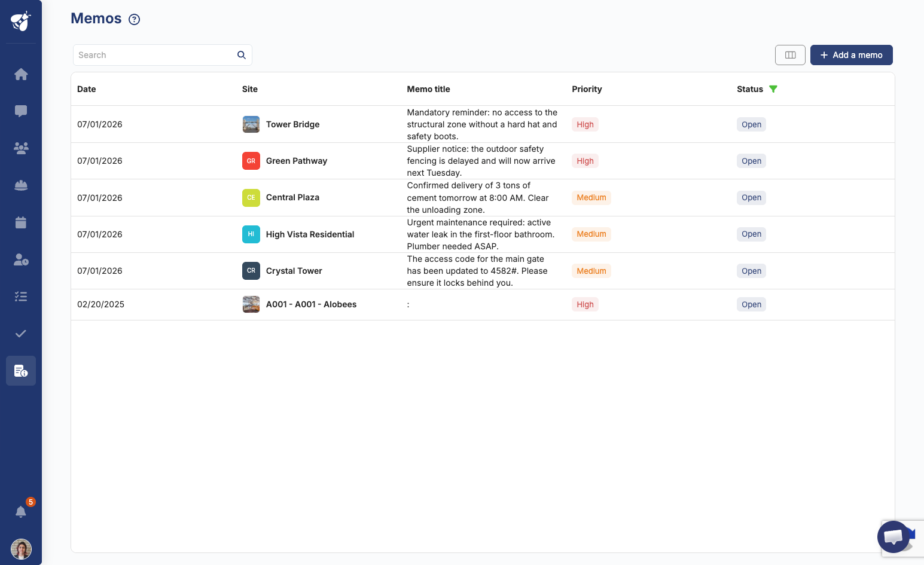Open the memo about delayed outdoor safety fencing
This screenshot has width=924, height=565.
coord(481,161)
